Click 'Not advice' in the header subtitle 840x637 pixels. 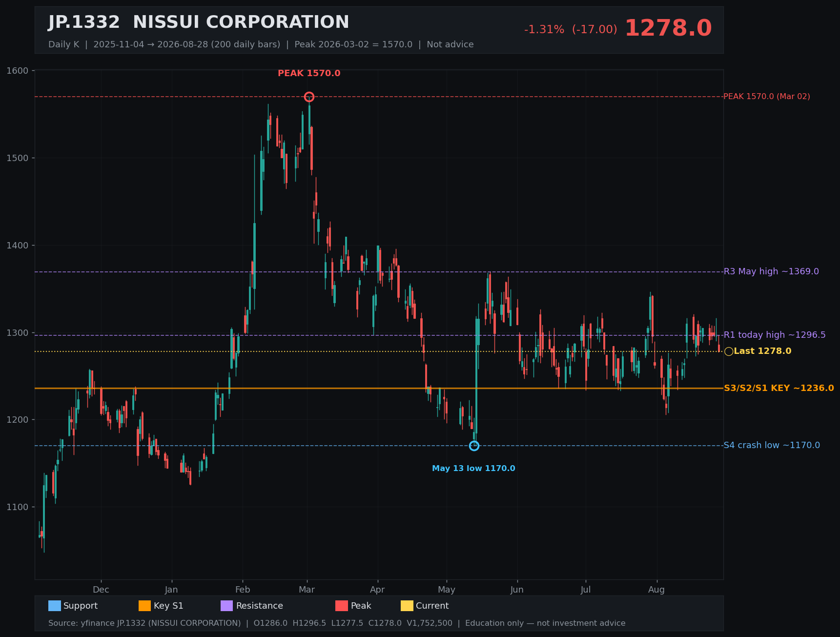point(450,44)
